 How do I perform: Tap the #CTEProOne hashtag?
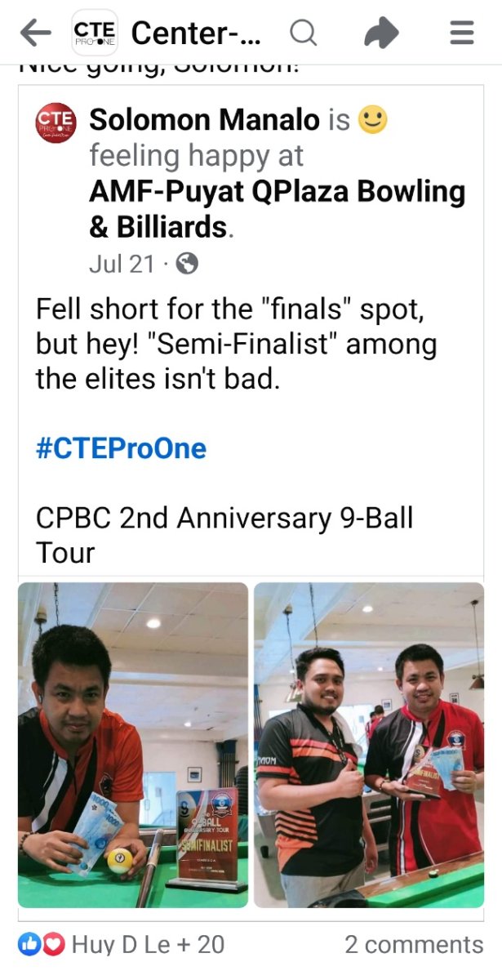pos(121,448)
